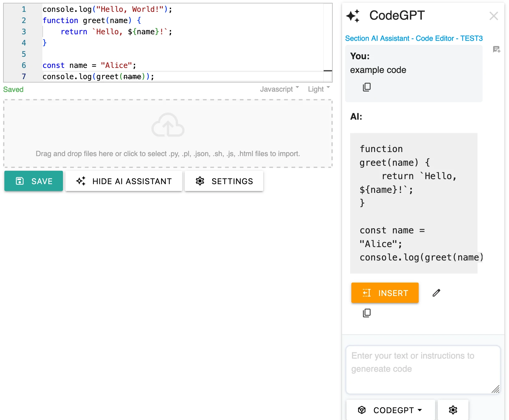Click the 'Saved' status text
509x420 pixels.
13,89
